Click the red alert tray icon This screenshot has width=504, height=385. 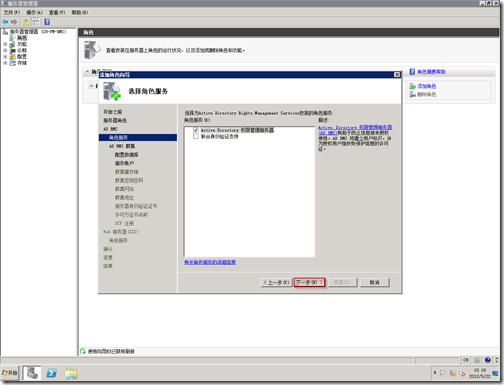462,374
